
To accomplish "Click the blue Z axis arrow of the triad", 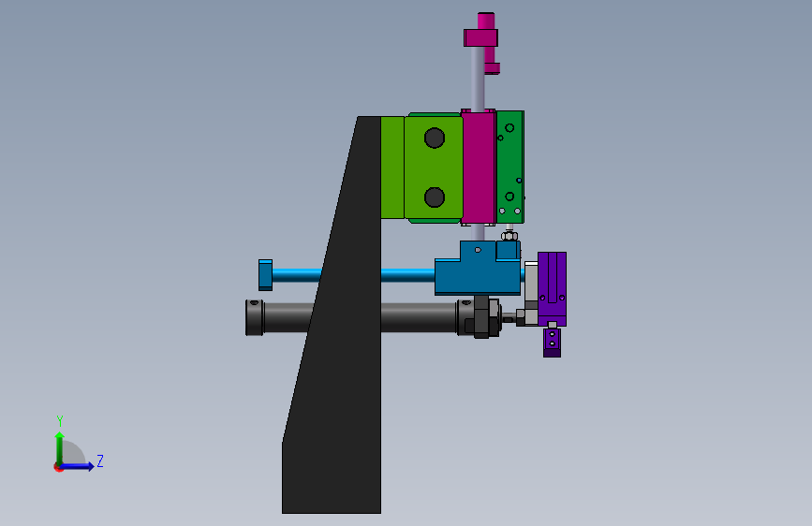I will 78,466.
